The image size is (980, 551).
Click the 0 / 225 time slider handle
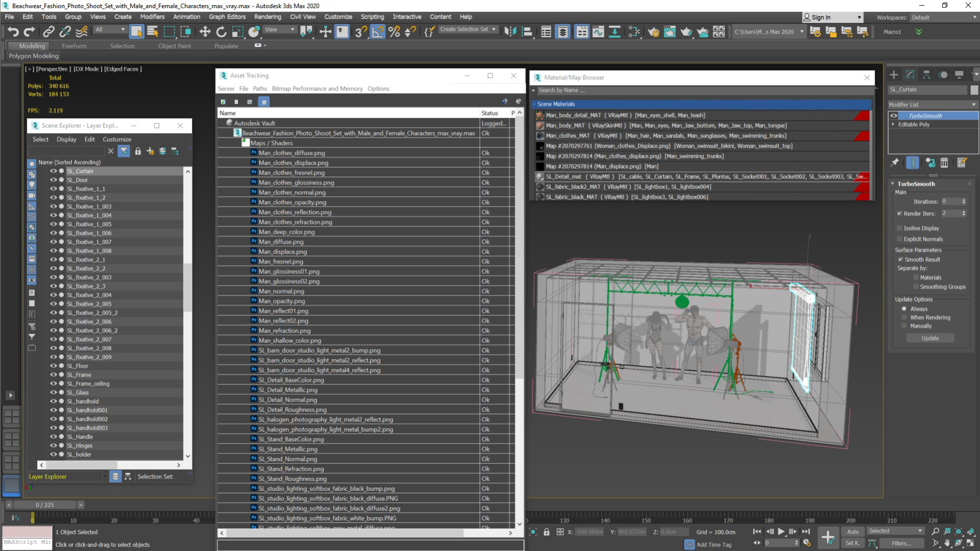44,505
